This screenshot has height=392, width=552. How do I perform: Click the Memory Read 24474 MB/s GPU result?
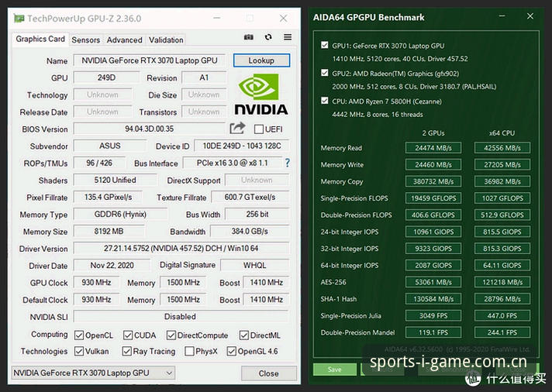pyautogui.click(x=433, y=148)
